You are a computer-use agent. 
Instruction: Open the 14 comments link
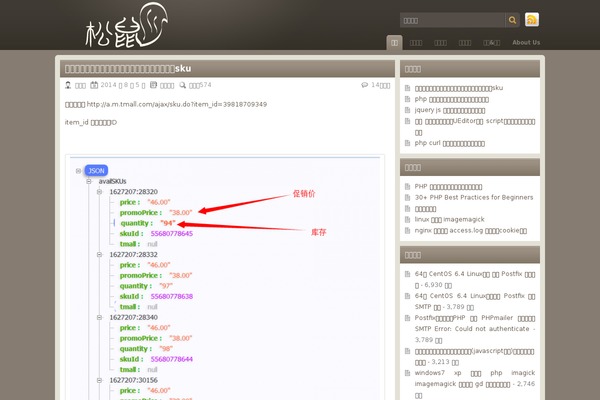click(x=380, y=85)
